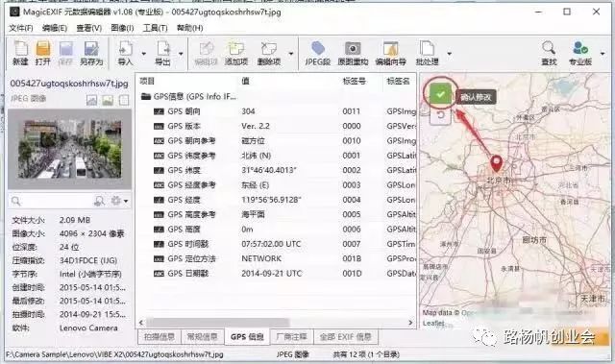Select the GPS 经度参考 row
This screenshot has height=364, width=615.
277,185
